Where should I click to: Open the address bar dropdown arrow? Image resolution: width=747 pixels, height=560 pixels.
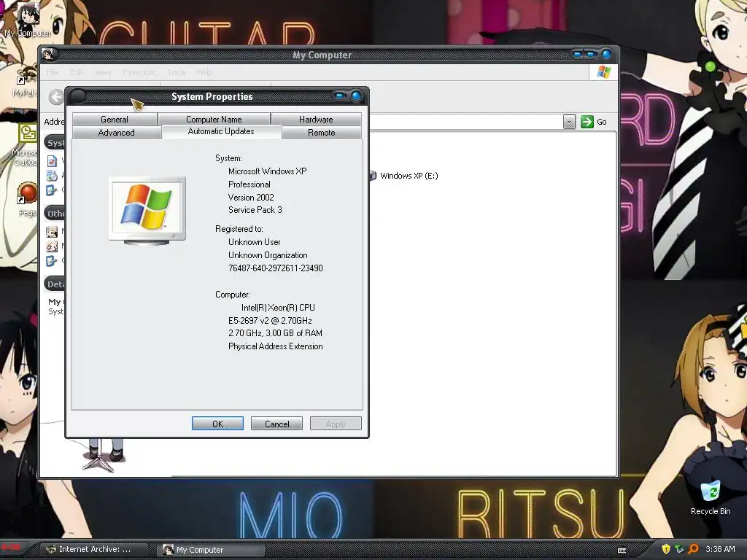569,122
